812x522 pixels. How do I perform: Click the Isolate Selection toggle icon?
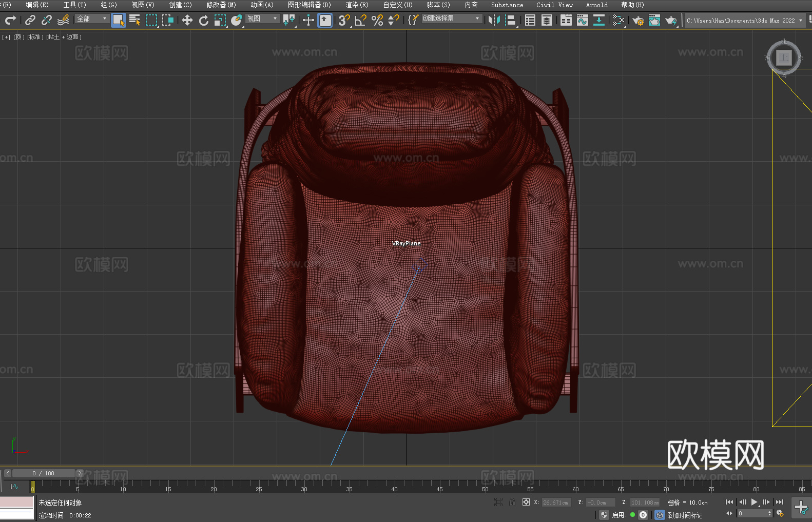[x=498, y=502]
